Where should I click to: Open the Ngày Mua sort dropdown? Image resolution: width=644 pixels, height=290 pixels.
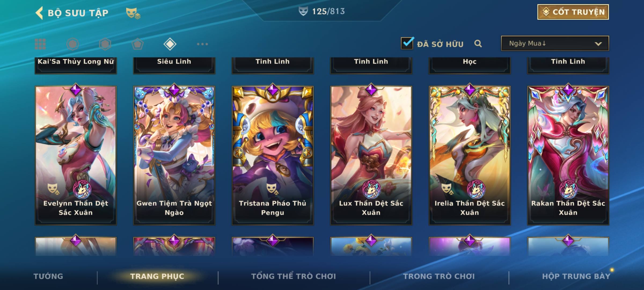coord(555,43)
